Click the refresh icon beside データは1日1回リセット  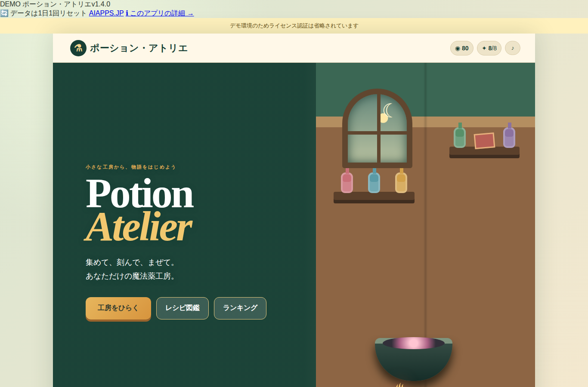[4, 13]
